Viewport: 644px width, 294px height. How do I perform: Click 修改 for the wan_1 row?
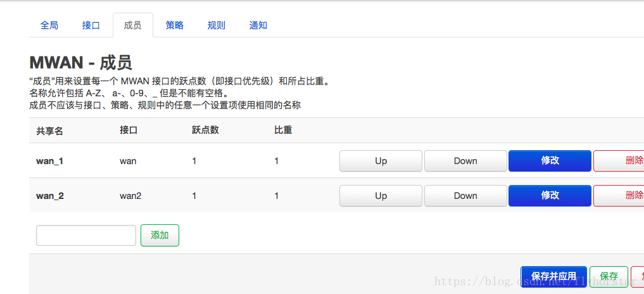click(x=550, y=161)
